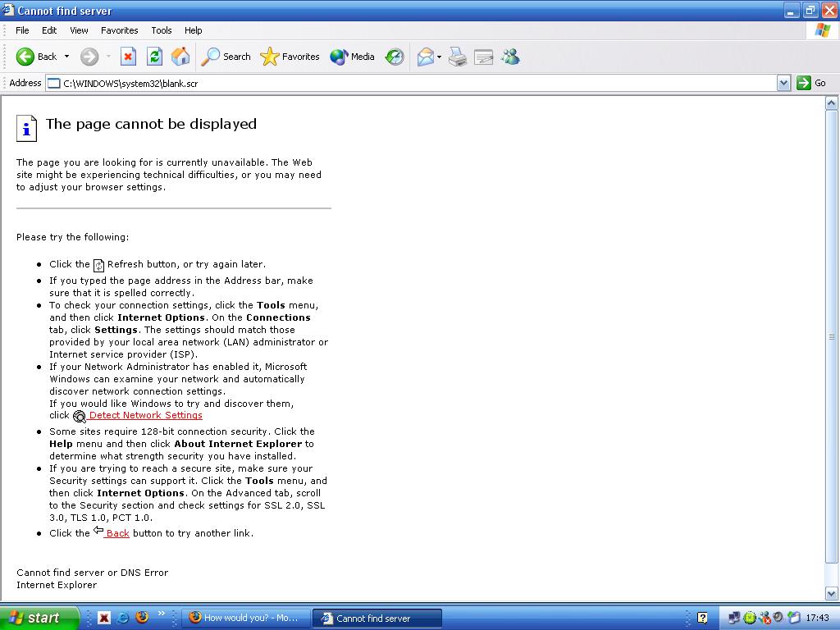840x630 pixels.
Task: Open the Windows Start menu
Action: pos(39,618)
